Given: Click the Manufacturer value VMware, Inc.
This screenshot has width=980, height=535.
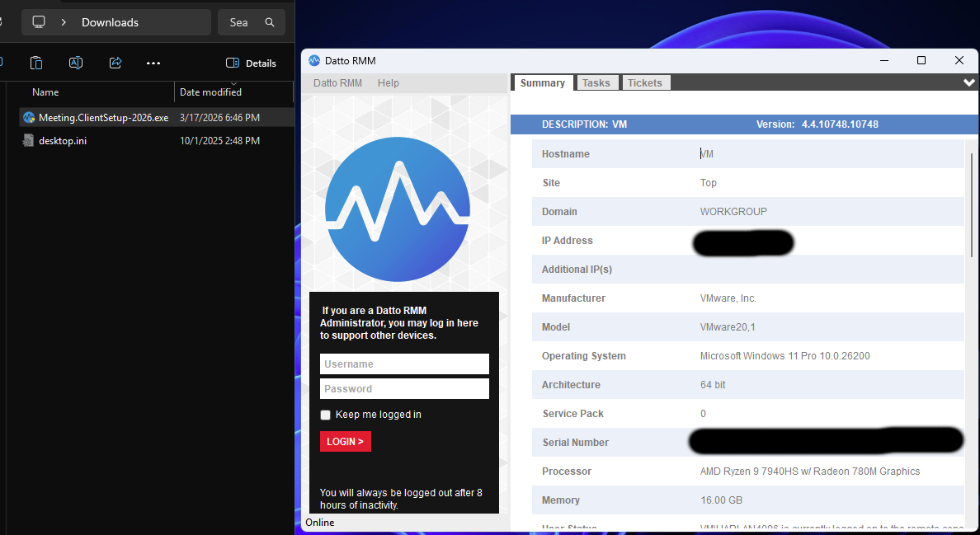Looking at the screenshot, I should 728,298.
